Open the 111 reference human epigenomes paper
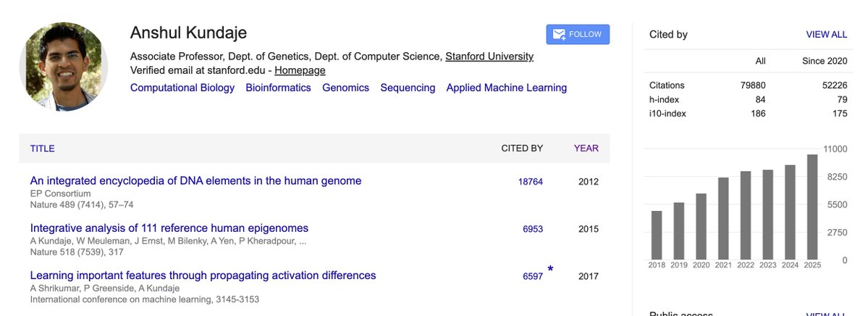 (169, 228)
